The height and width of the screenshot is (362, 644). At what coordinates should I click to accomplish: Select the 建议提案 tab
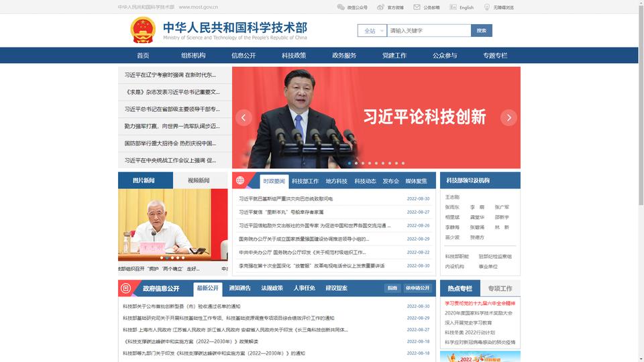[x=336, y=288]
